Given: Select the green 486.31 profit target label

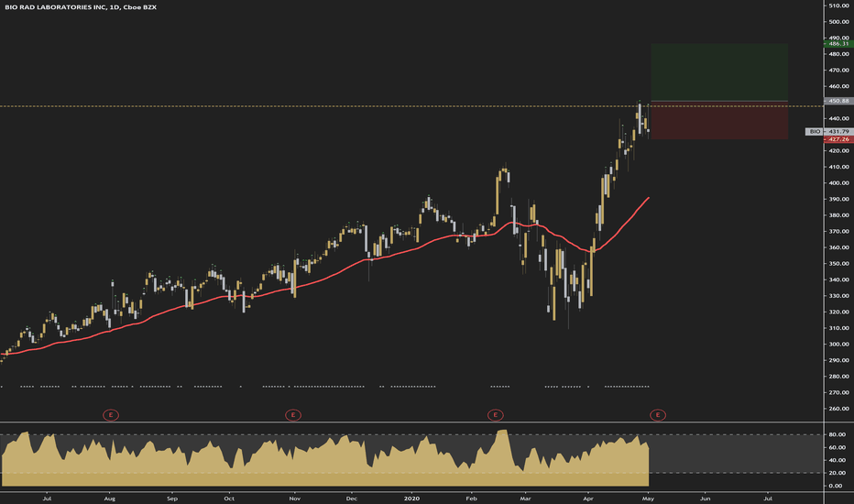Looking at the screenshot, I should click(838, 44).
